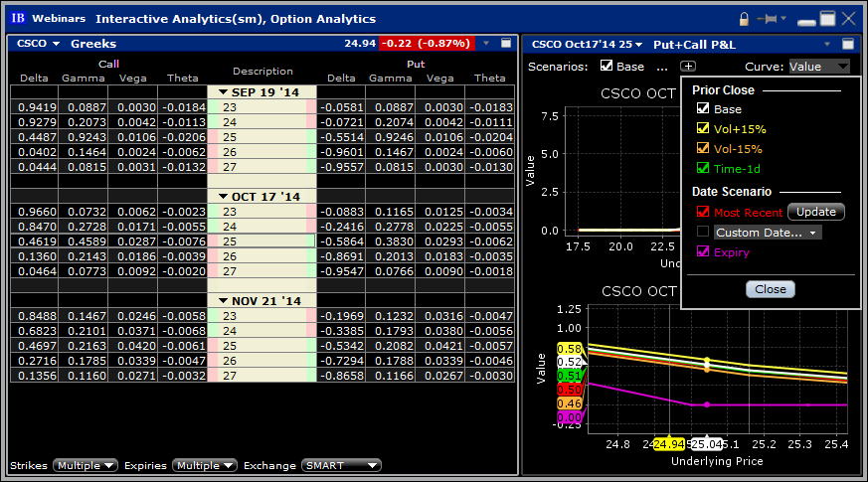Close the Interactive Analytics window
Viewport: 868px width, 482px height.
pyautogui.click(x=848, y=19)
